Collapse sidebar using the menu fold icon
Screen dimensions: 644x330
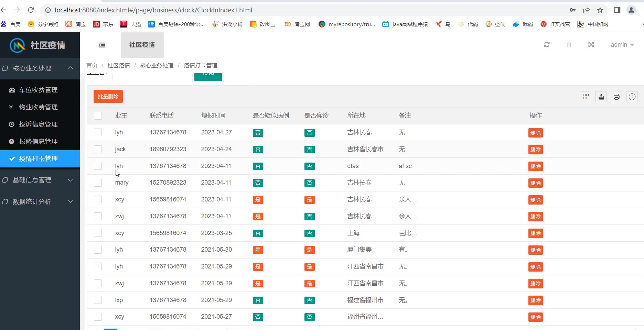click(102, 45)
